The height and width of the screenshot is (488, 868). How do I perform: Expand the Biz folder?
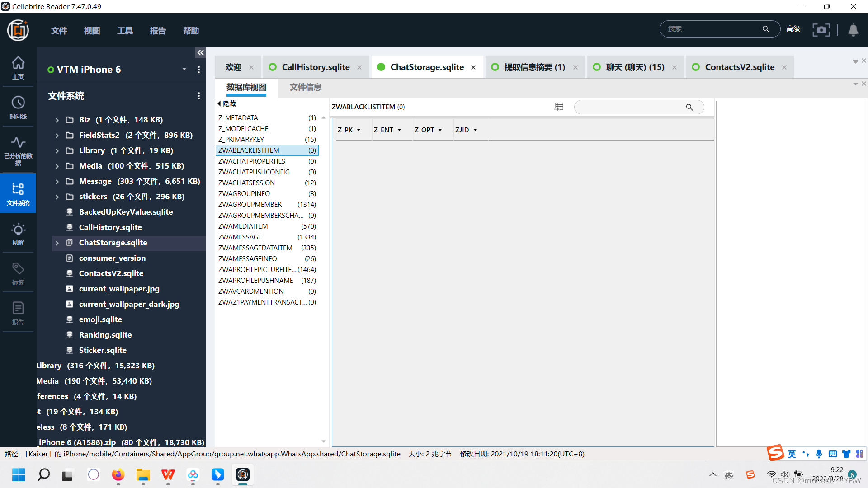[x=57, y=120]
